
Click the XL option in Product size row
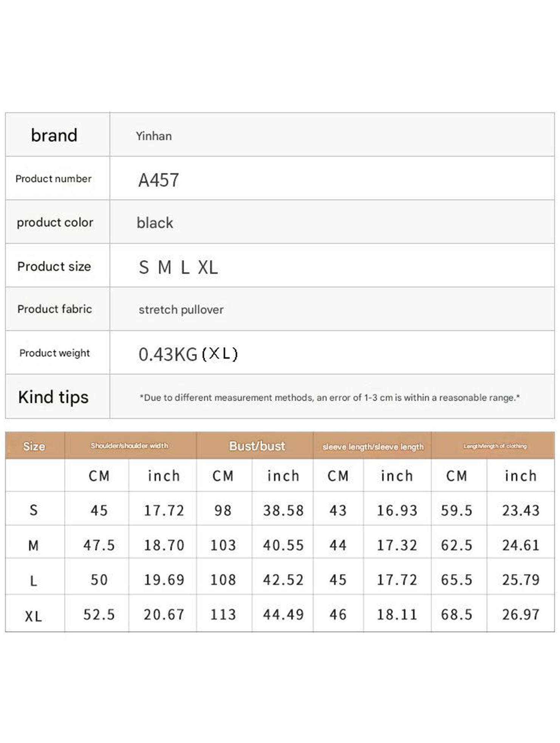coord(208,268)
